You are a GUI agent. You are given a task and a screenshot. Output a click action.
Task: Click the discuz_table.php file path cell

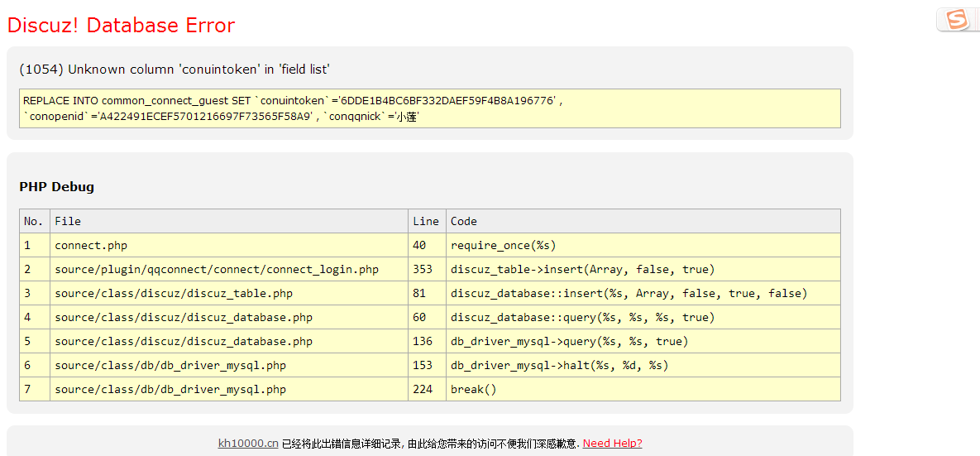point(174,294)
